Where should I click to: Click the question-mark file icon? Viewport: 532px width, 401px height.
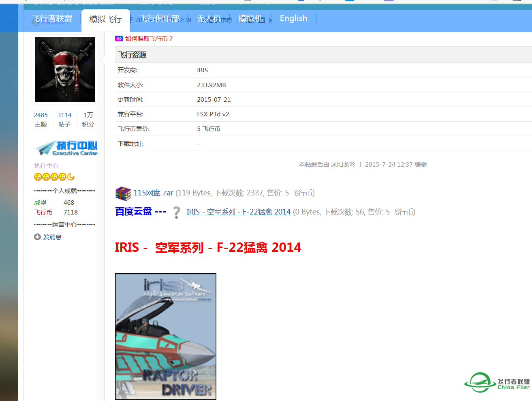point(176,212)
